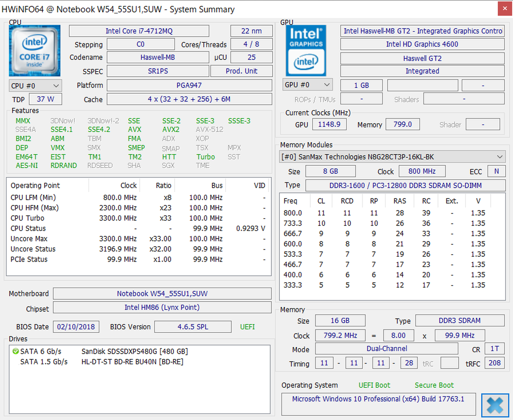Click the 333.3 frequency timing row
This screenshot has width=513, height=420.
point(392,285)
